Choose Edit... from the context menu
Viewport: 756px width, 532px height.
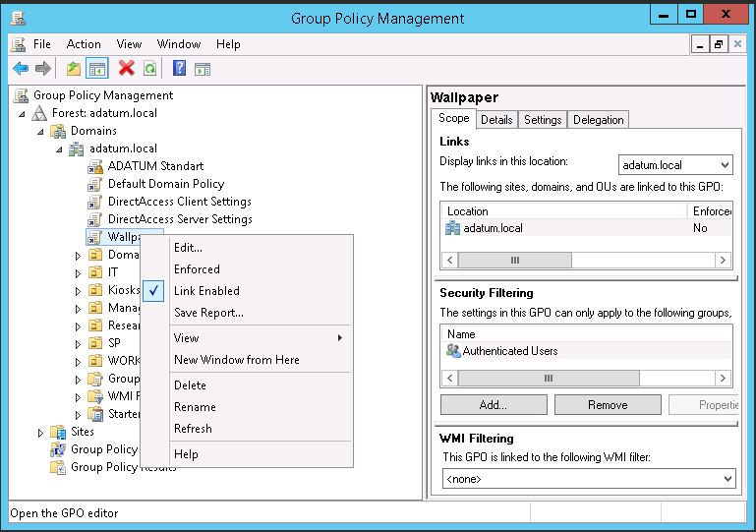pyautogui.click(x=188, y=248)
